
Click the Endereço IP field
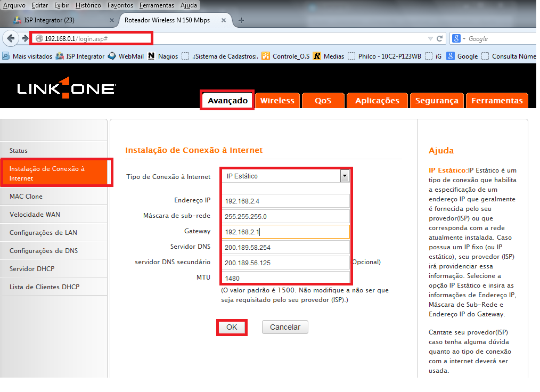click(286, 201)
